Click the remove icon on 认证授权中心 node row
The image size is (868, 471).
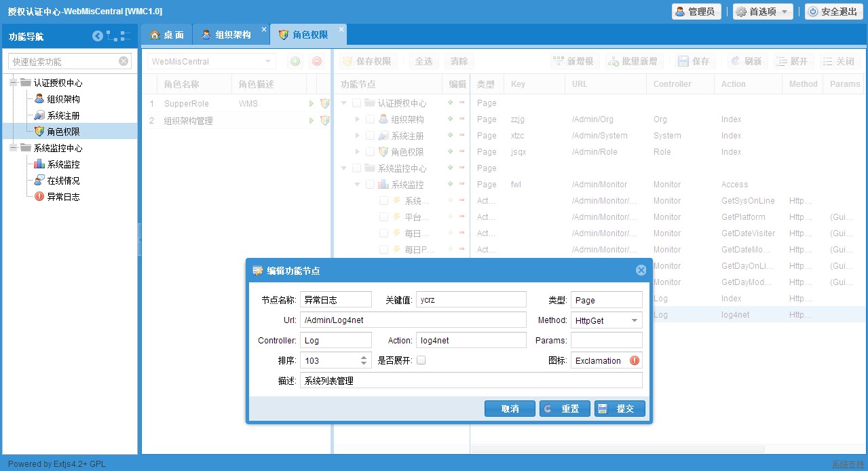[462, 102]
